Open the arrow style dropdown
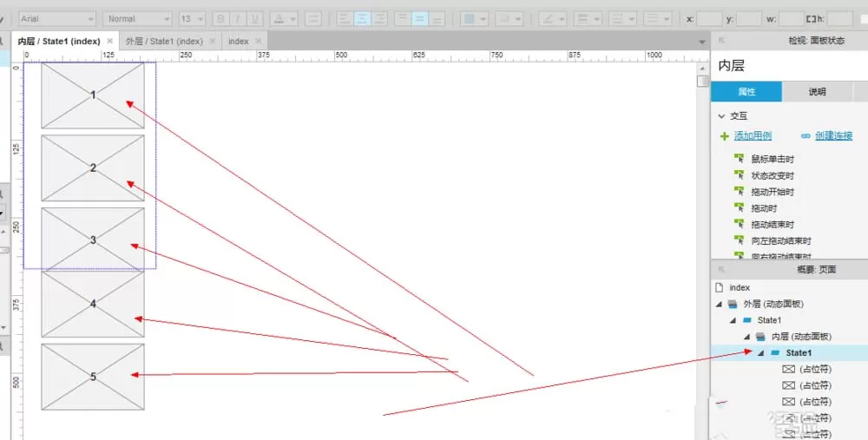This screenshot has width=868, height=440. (658, 19)
